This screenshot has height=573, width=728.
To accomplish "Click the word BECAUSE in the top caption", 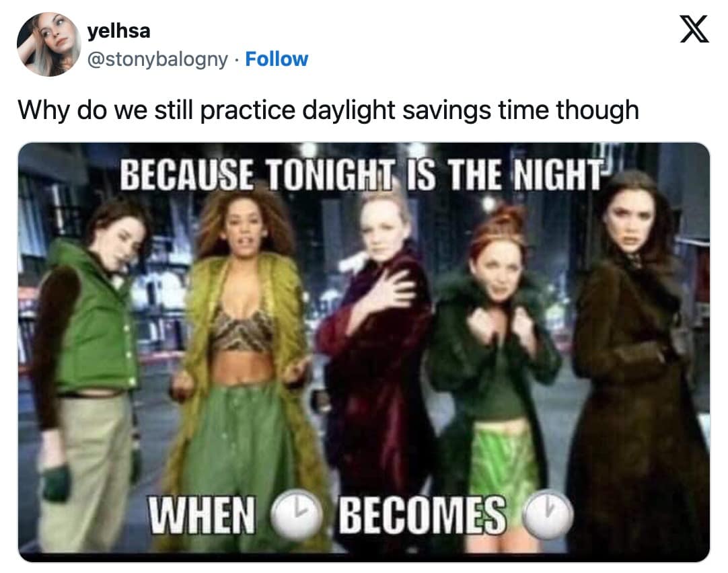I will [186, 175].
